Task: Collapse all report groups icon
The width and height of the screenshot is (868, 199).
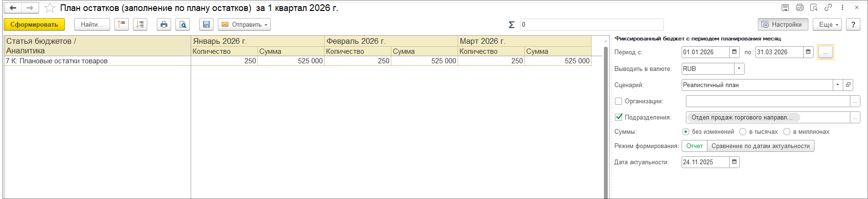Action: (122, 24)
